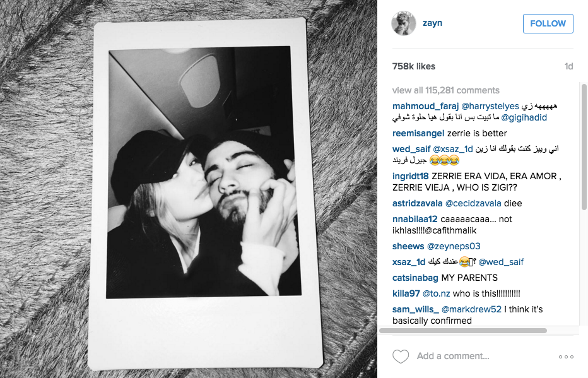Click the catsinabag username
The width and height of the screenshot is (588, 378).
point(415,278)
